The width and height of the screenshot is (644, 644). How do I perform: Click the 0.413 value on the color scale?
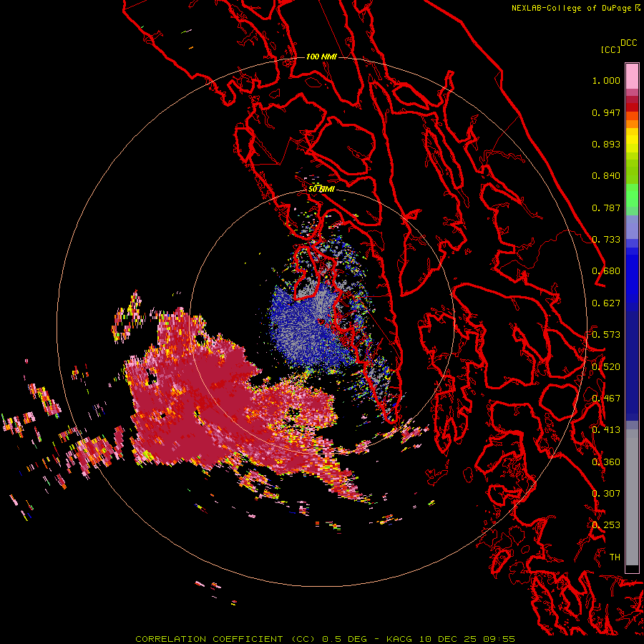(606, 430)
